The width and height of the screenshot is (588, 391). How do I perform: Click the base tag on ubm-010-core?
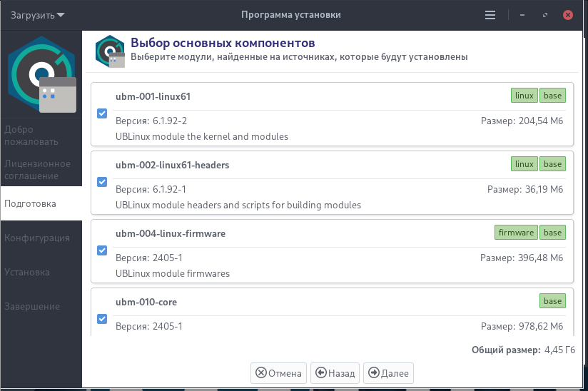click(x=552, y=301)
